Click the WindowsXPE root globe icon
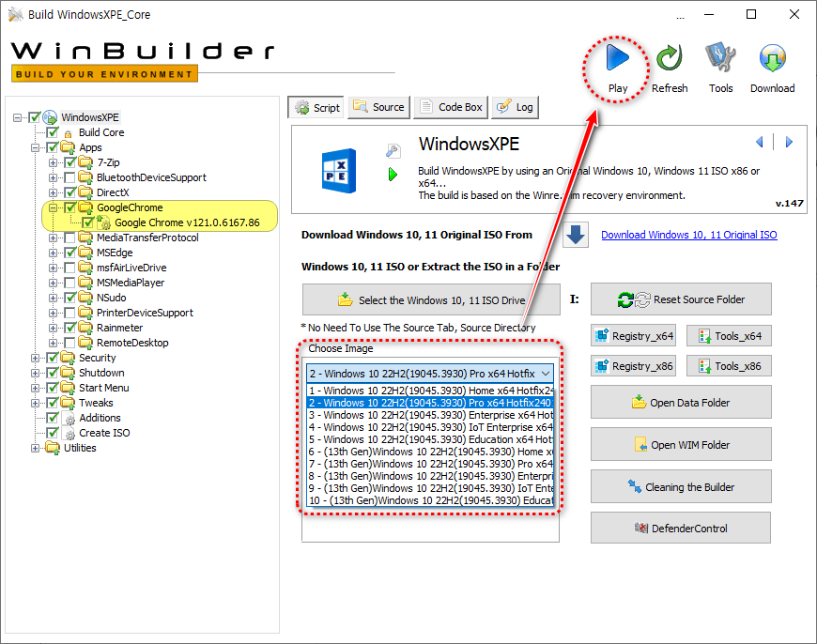Image resolution: width=817 pixels, height=644 pixels. coord(50,117)
